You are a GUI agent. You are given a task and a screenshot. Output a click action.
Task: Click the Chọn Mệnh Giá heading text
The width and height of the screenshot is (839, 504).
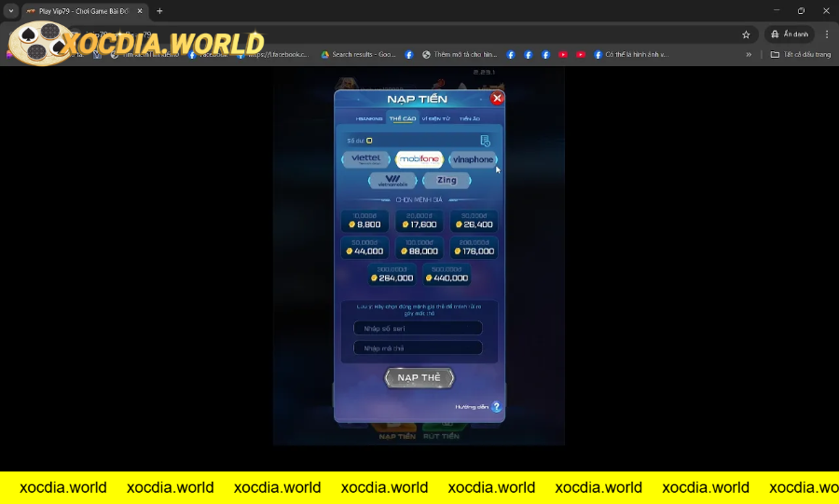(x=419, y=200)
